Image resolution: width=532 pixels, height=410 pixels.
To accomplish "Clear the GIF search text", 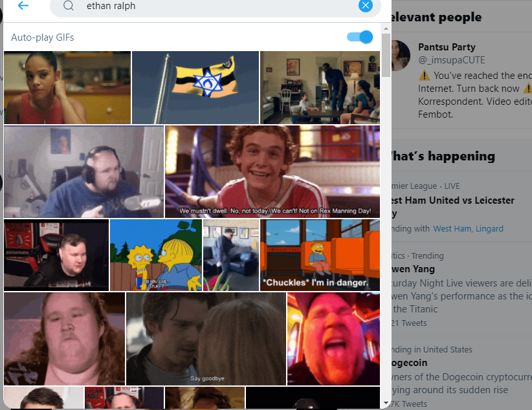I will pos(366,5).
